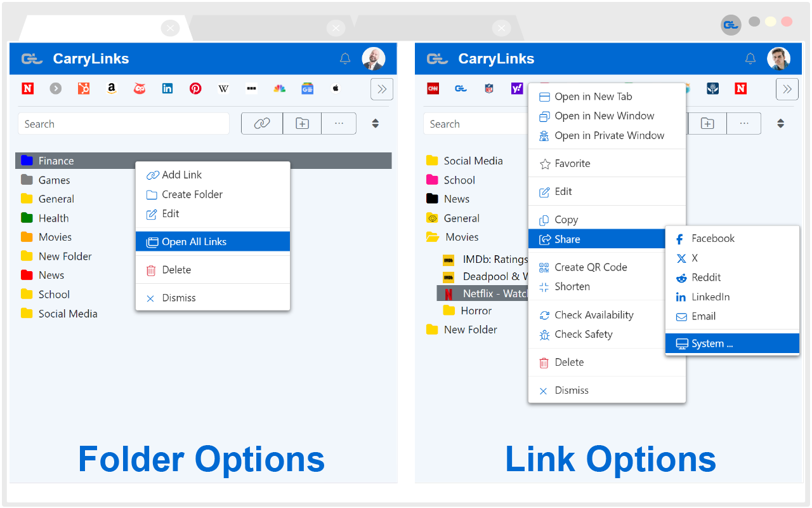Click the LinkedIn bookmark icon
Image resolution: width=812 pixels, height=508 pixels.
click(x=167, y=88)
